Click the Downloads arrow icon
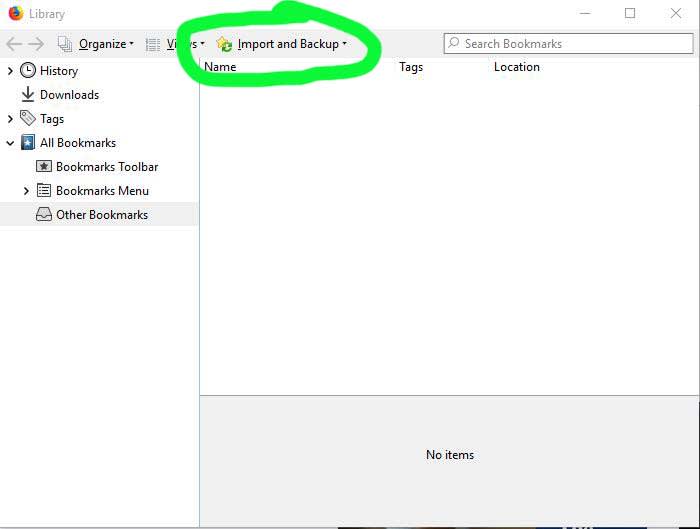Image resolution: width=700 pixels, height=529 pixels. (28, 95)
